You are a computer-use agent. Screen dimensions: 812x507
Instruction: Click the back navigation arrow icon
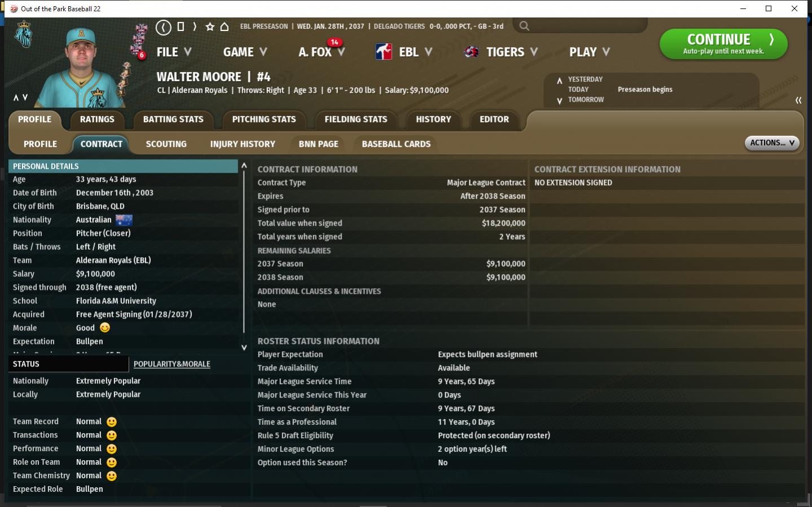point(163,27)
